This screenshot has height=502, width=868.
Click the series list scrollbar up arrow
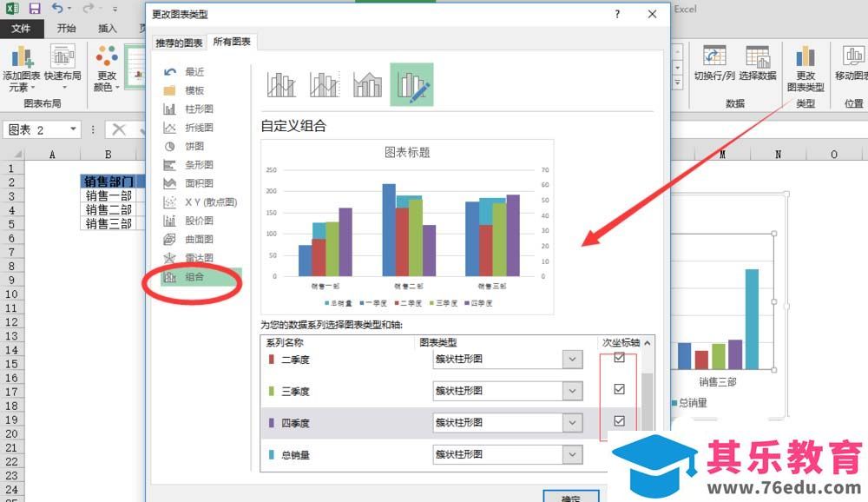click(x=648, y=344)
